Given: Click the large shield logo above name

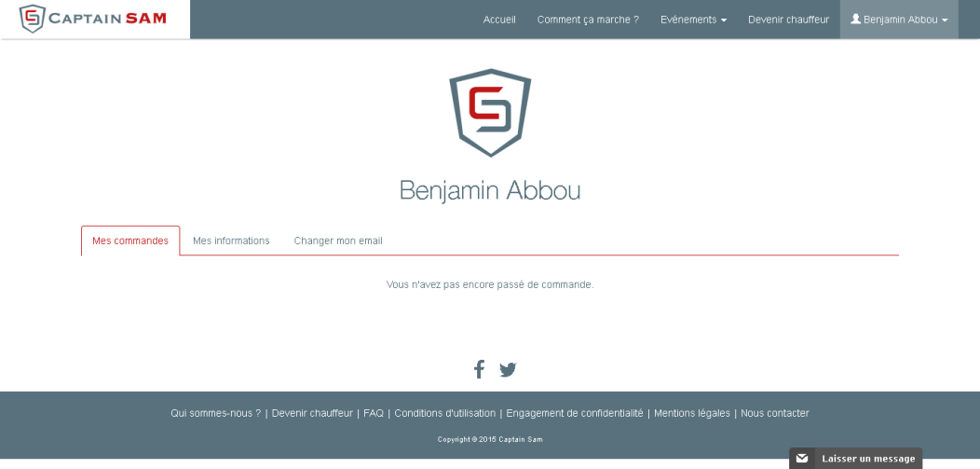Looking at the screenshot, I should pyautogui.click(x=490, y=112).
